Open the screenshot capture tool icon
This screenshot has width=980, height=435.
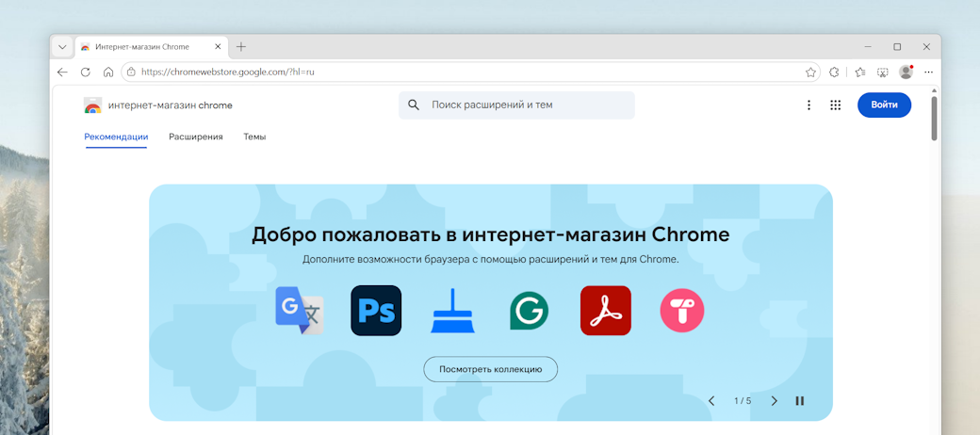(883, 72)
